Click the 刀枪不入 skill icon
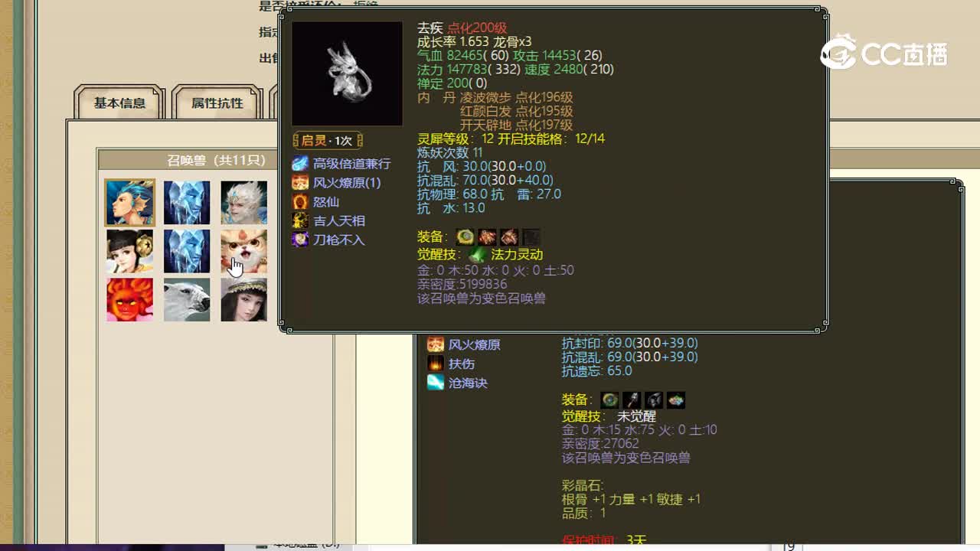 pyautogui.click(x=299, y=240)
